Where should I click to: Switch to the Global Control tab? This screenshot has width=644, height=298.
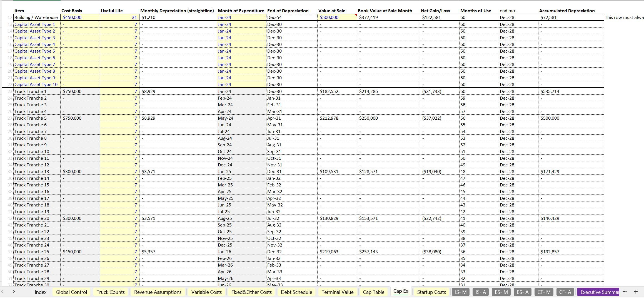click(x=71, y=292)
